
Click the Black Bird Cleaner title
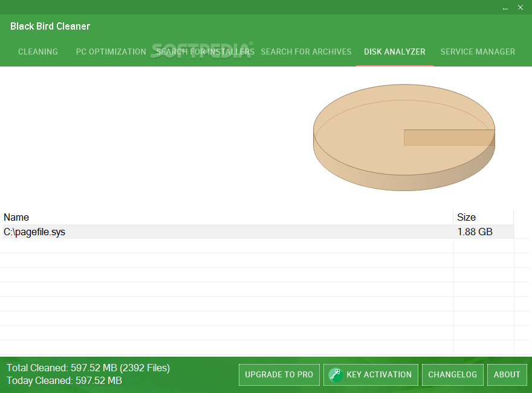point(50,26)
